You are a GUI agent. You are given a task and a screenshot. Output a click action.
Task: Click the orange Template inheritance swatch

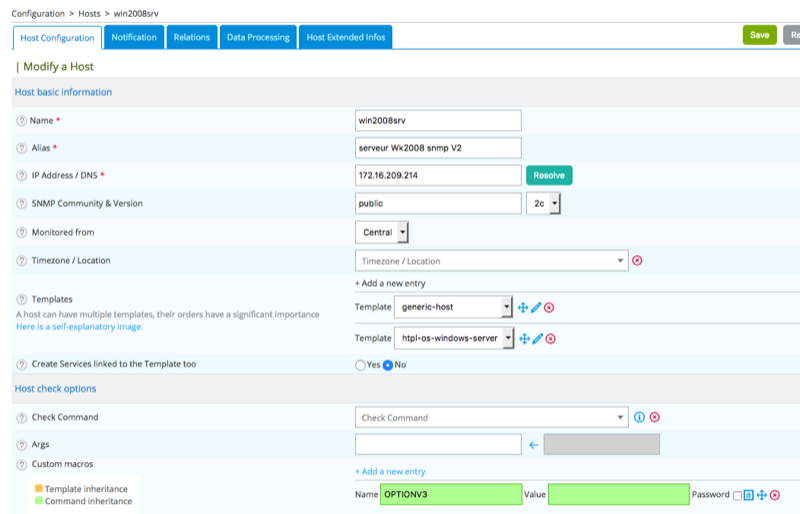tap(39, 489)
